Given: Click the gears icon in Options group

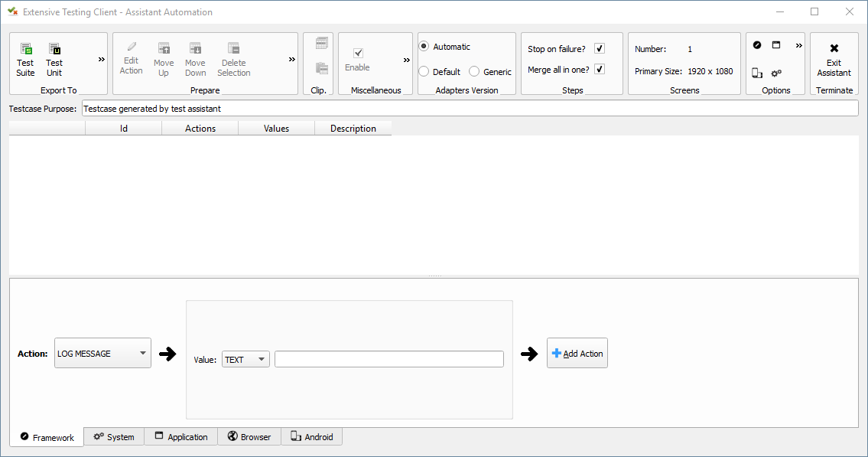Looking at the screenshot, I should tap(776, 73).
